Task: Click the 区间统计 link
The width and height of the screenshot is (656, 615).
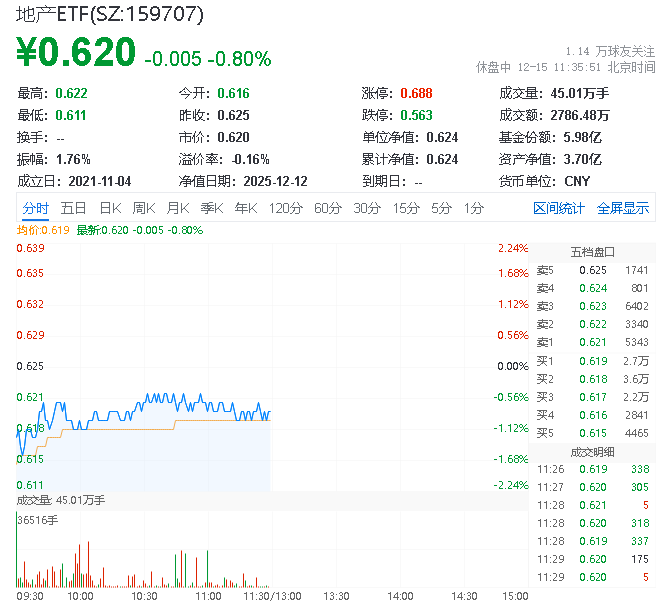Action: 559,208
